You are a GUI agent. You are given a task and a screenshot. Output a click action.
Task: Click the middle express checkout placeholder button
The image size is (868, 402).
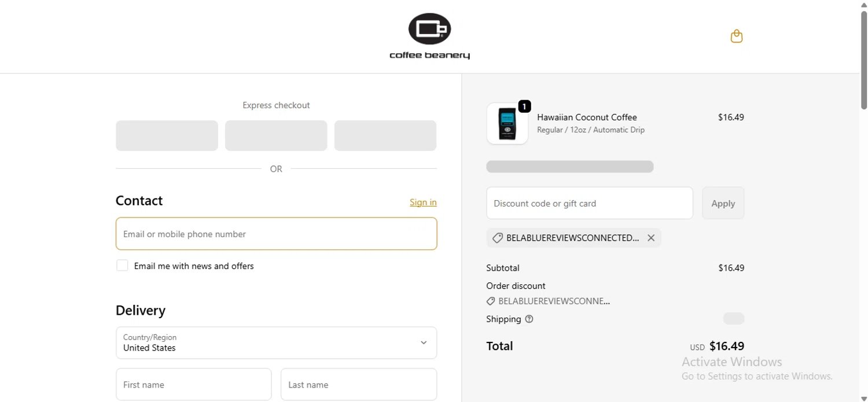(x=276, y=135)
